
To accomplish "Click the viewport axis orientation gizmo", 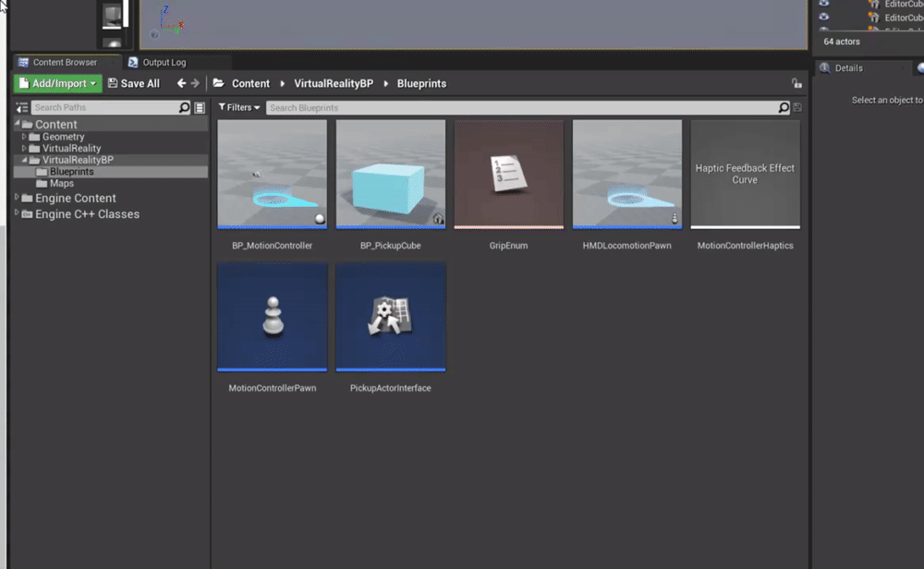I will pos(167,23).
